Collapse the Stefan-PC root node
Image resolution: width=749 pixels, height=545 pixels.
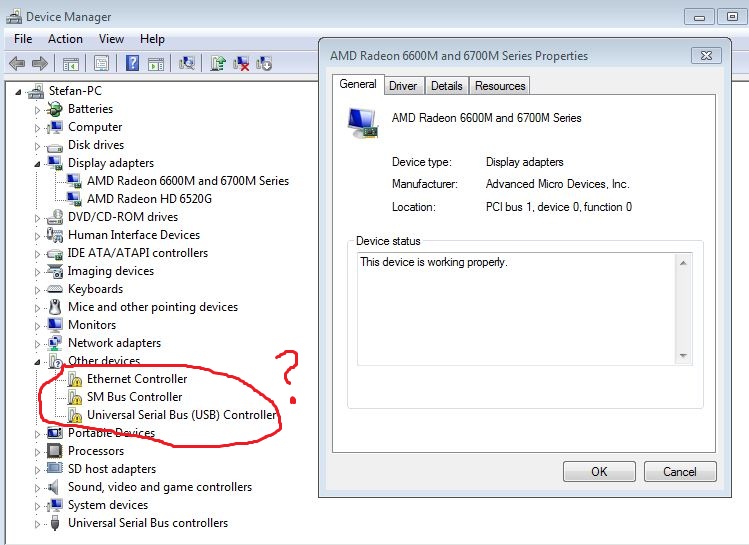click(18, 92)
